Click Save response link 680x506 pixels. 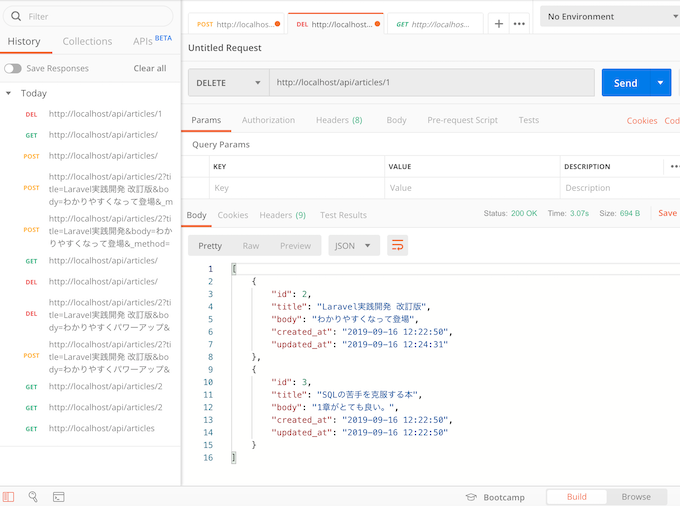[667, 213]
